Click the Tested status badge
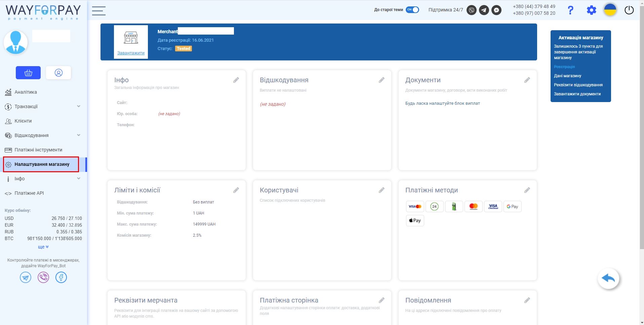644x325 pixels. (x=184, y=49)
